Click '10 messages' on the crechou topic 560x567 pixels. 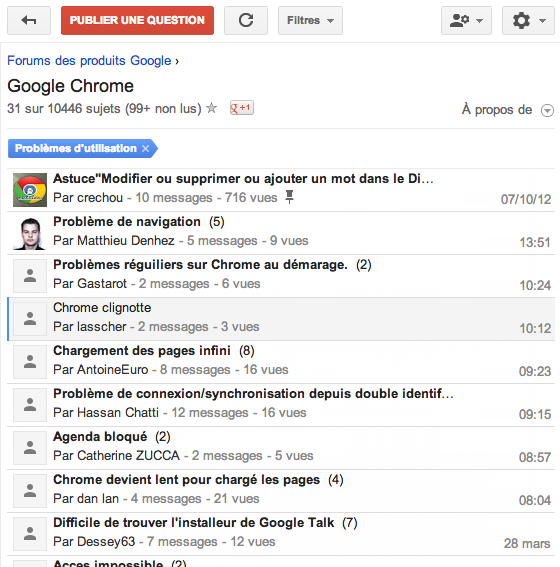pyautogui.click(x=174, y=198)
